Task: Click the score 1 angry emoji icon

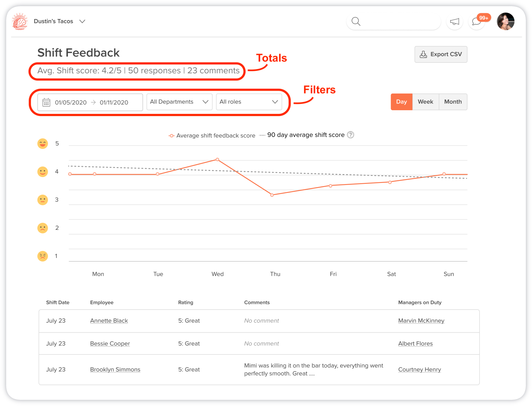Action: point(43,256)
